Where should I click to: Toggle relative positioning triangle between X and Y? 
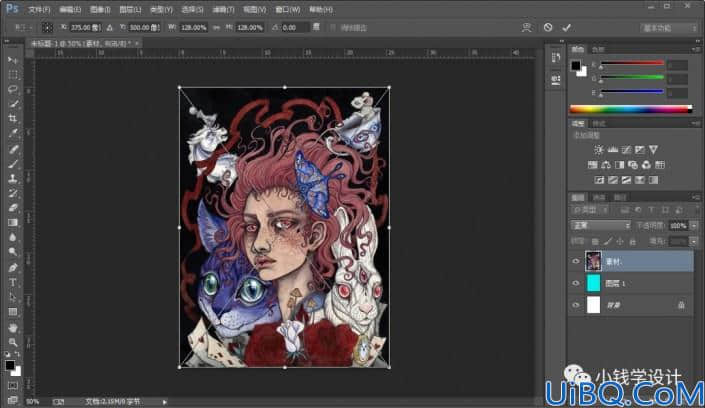109,28
